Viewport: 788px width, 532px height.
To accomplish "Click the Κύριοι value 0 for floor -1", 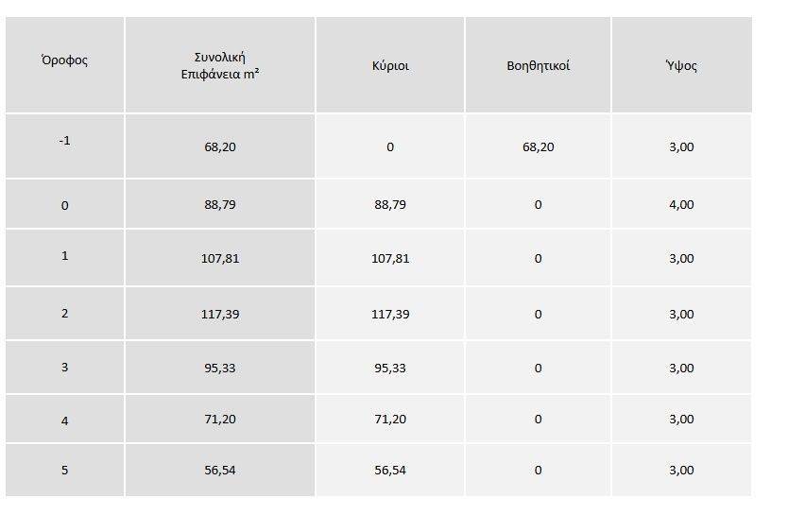I will 390,147.
